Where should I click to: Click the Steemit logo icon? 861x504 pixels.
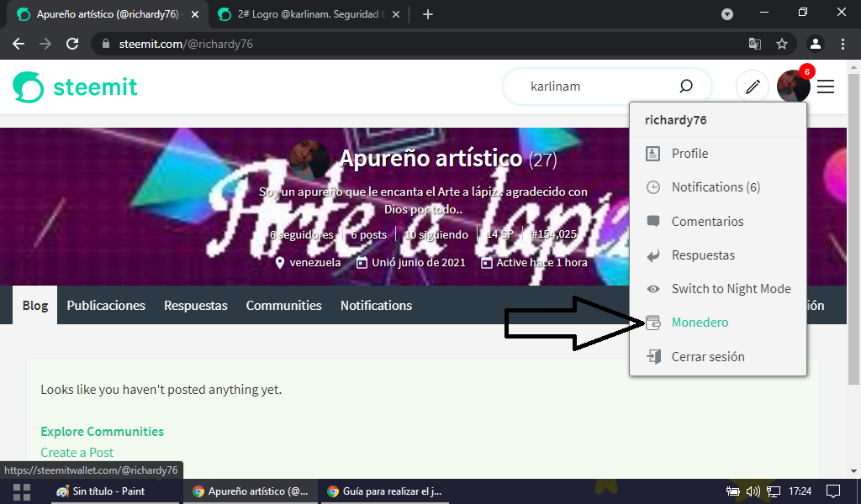point(28,87)
